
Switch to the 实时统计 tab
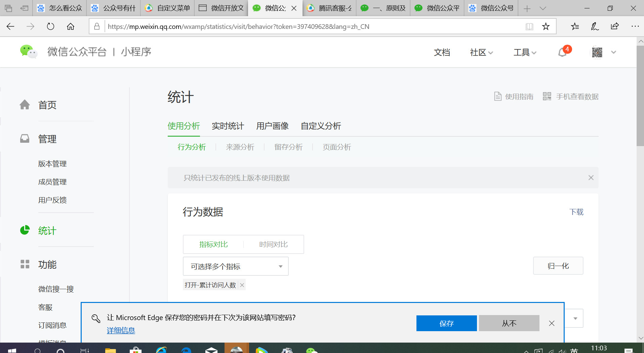pos(228,126)
